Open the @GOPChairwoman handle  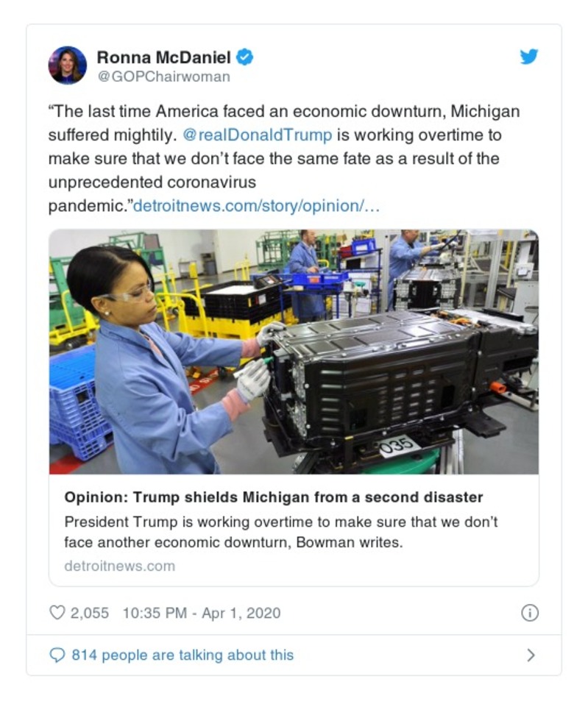tap(163, 77)
